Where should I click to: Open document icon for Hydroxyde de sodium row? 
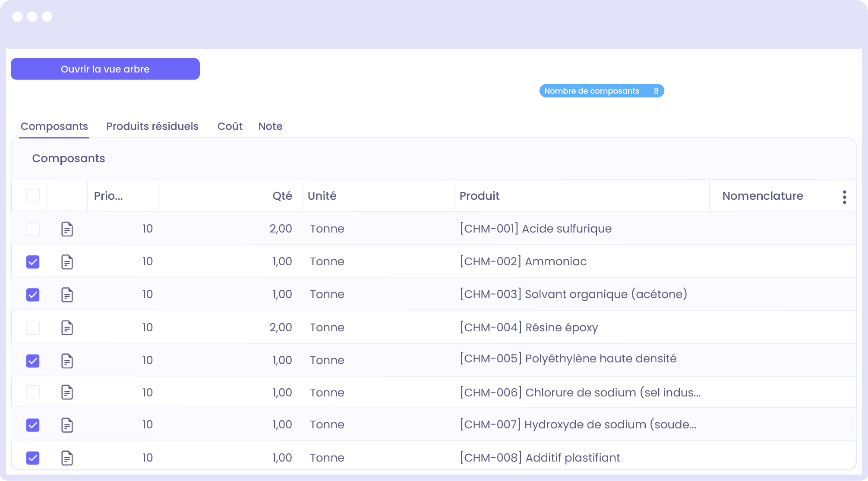67,425
